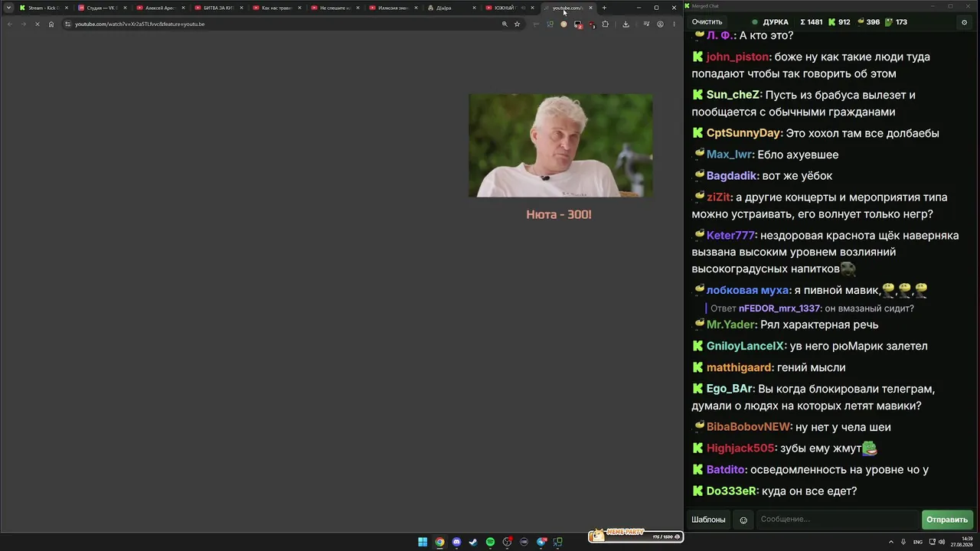The width and height of the screenshot is (980, 551).
Task: Click ziZit username in chat
Action: pos(719,197)
